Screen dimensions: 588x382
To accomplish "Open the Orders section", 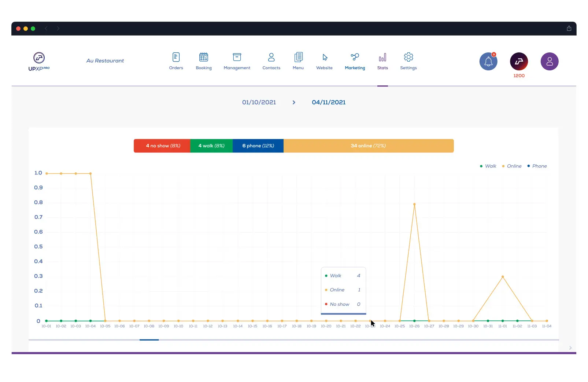I will tap(176, 60).
